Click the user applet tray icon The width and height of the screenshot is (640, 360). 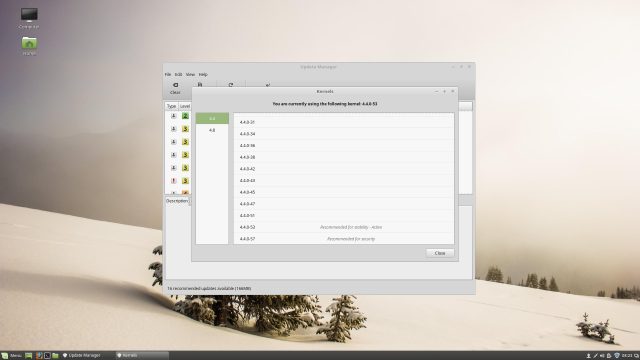click(589, 356)
